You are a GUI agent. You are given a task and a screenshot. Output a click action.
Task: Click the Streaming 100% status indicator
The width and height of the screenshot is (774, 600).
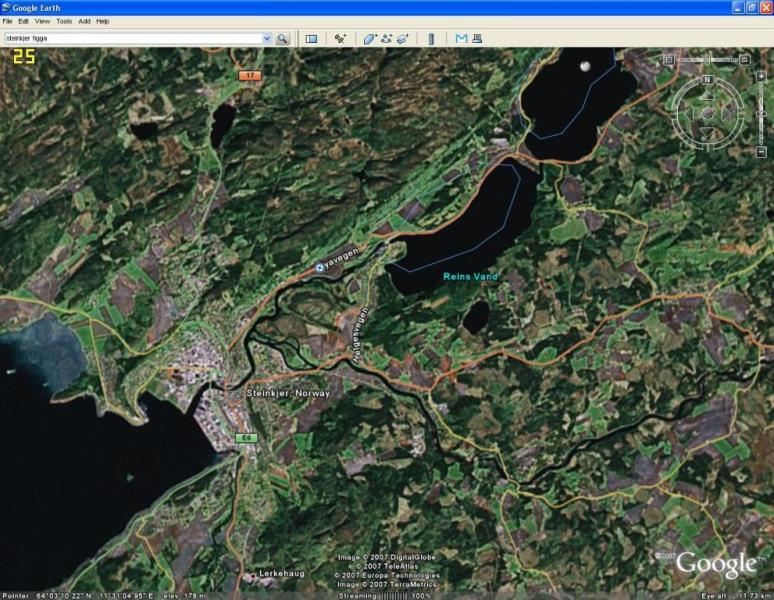pos(385,596)
